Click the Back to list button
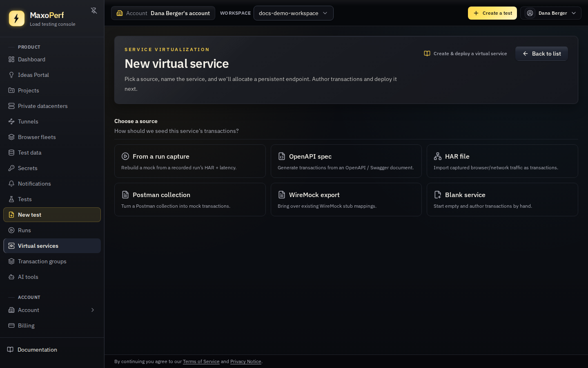Screen dimensions: 588x368 (x=541, y=54)
